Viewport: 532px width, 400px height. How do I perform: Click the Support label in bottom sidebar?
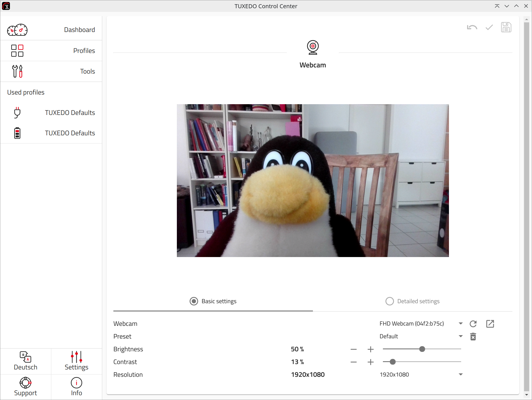[26, 393]
